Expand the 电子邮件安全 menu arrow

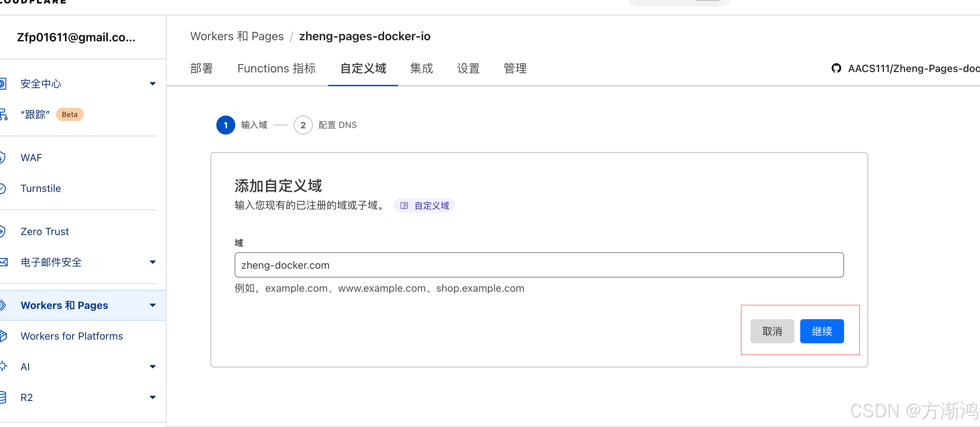point(153,262)
